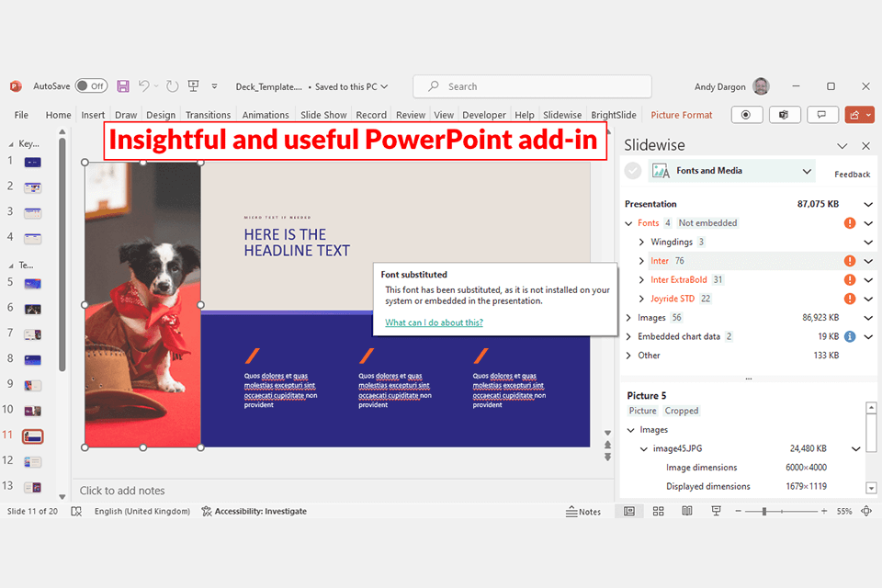Click the Search box

(532, 86)
